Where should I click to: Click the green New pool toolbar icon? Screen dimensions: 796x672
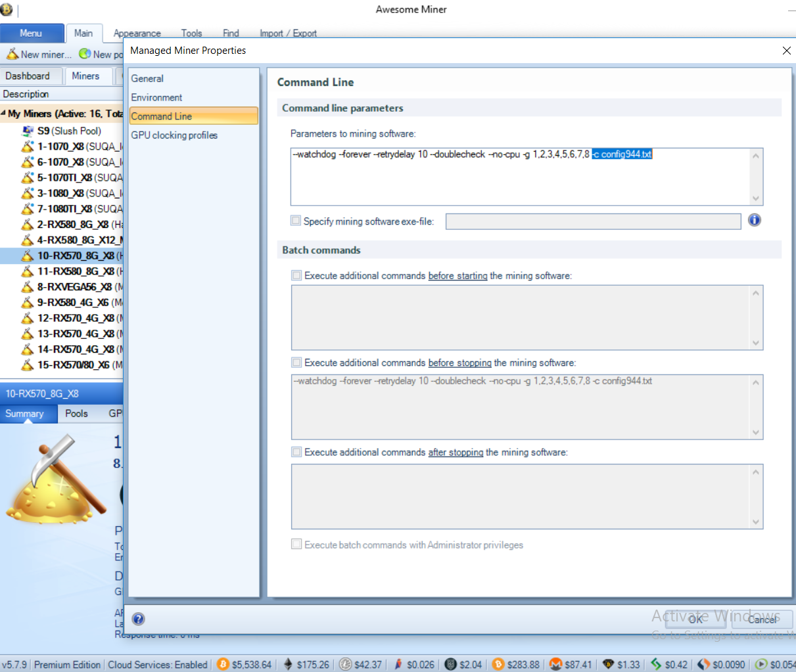point(85,54)
